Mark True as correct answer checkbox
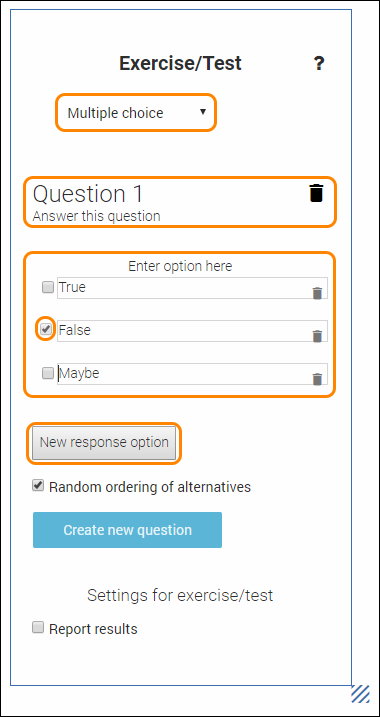This screenshot has height=717, width=380. click(x=48, y=287)
